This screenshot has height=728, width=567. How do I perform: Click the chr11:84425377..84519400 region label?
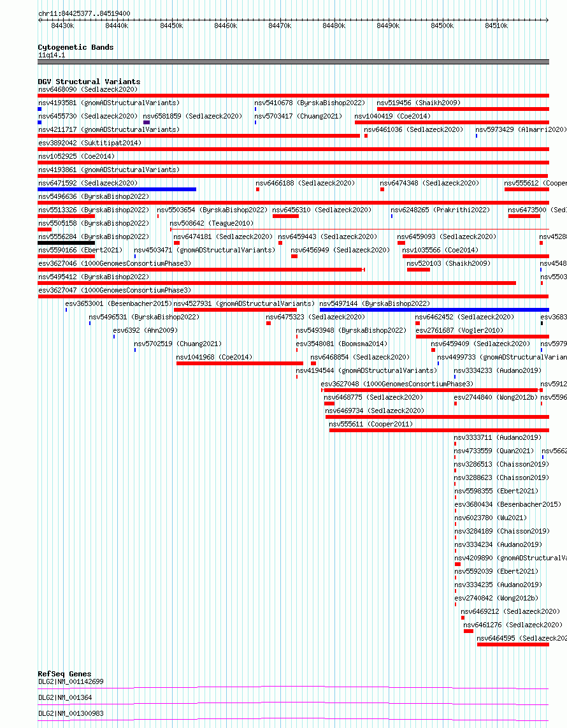click(84, 13)
